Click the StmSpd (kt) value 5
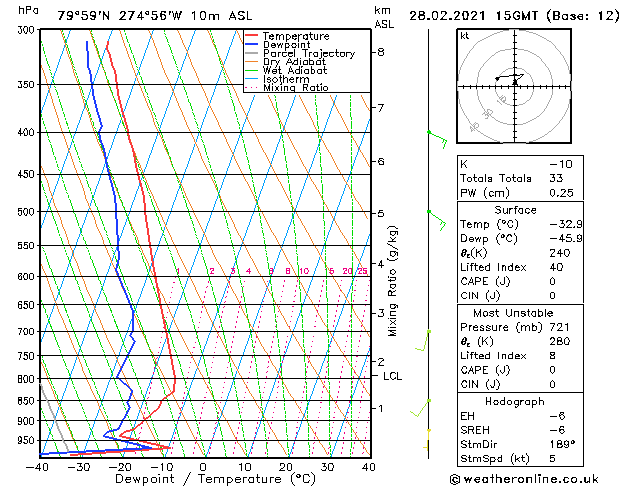The image size is (629, 486). tap(552, 458)
